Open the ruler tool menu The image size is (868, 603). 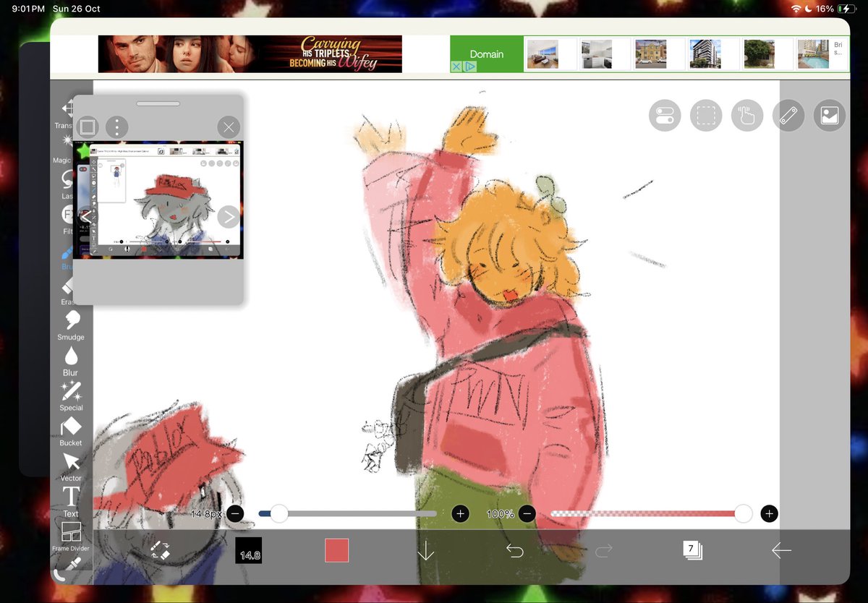(788, 116)
